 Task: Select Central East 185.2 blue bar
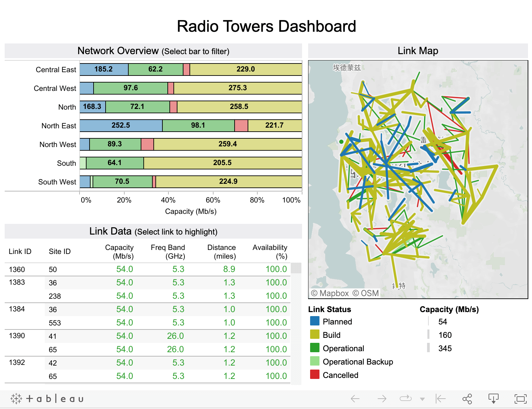coord(104,69)
